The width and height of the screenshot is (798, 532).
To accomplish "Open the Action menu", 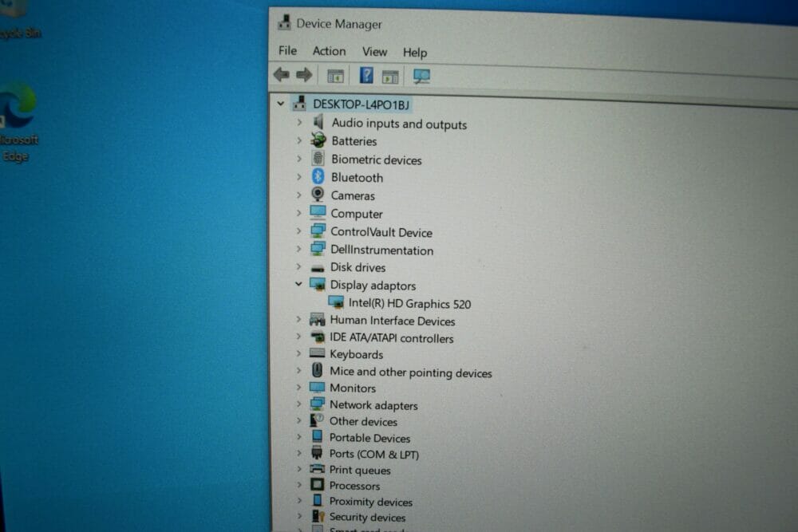I will coord(329,51).
